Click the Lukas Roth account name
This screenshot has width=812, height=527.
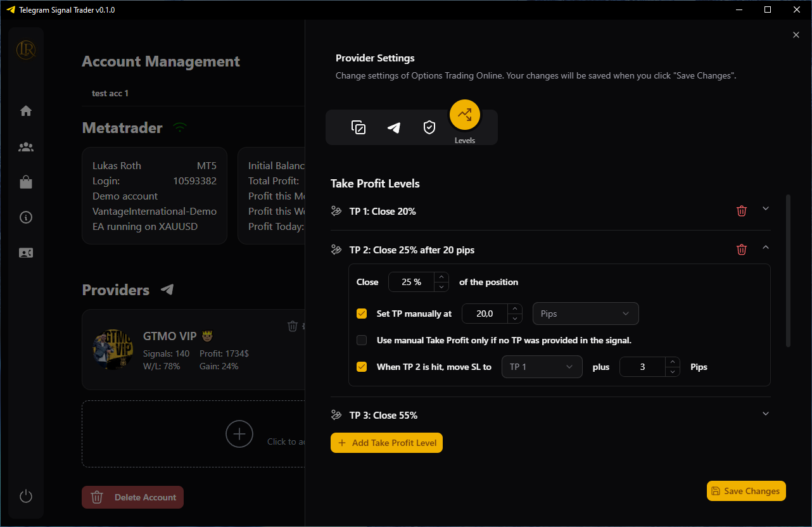(117, 165)
